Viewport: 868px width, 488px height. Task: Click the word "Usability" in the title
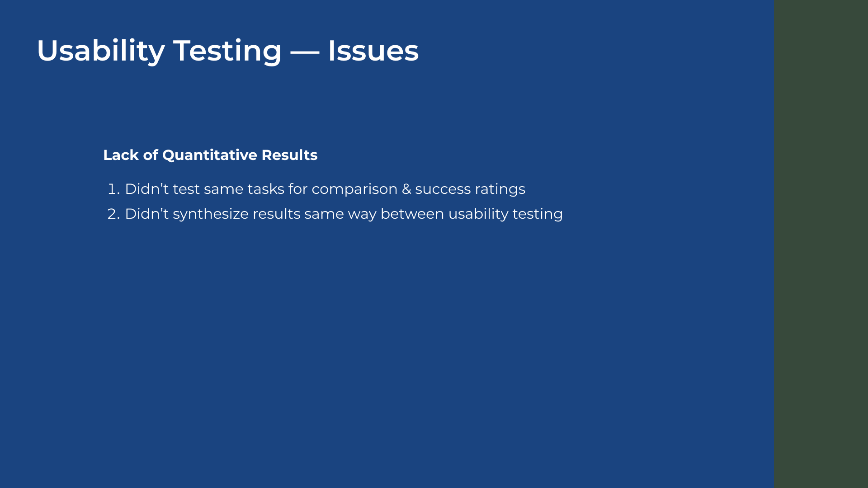click(101, 50)
